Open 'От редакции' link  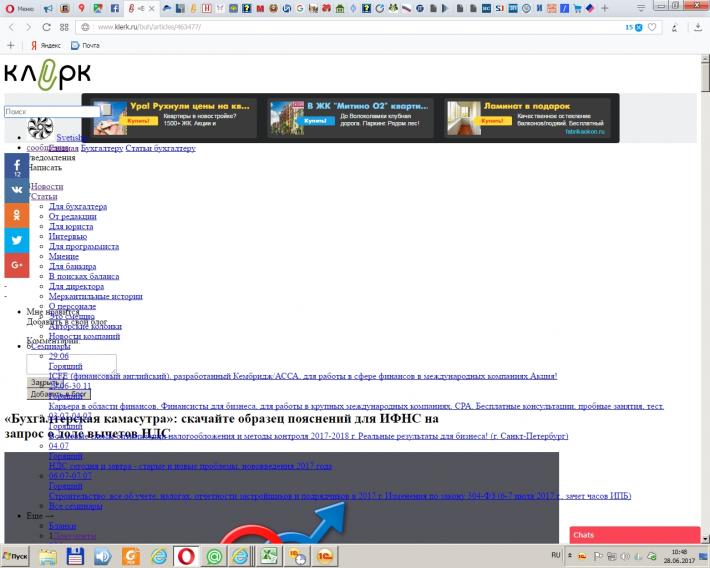(x=72, y=217)
